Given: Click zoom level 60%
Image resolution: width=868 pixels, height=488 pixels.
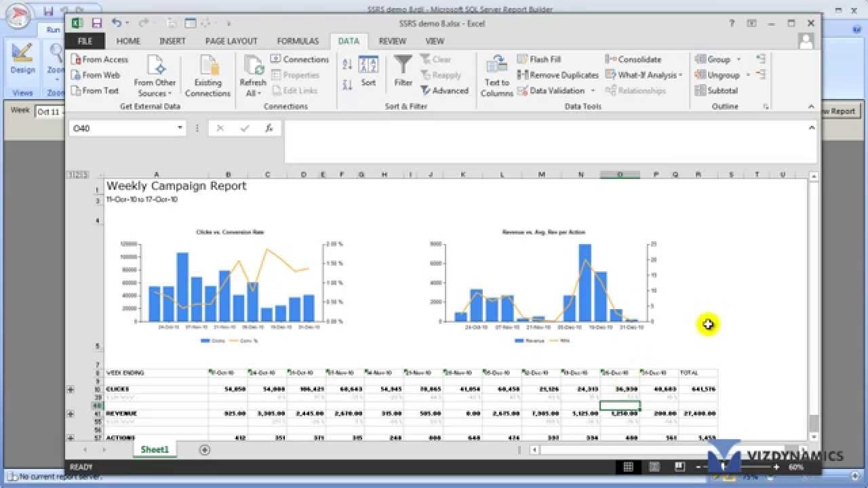Looking at the screenshot, I should pos(796,467).
